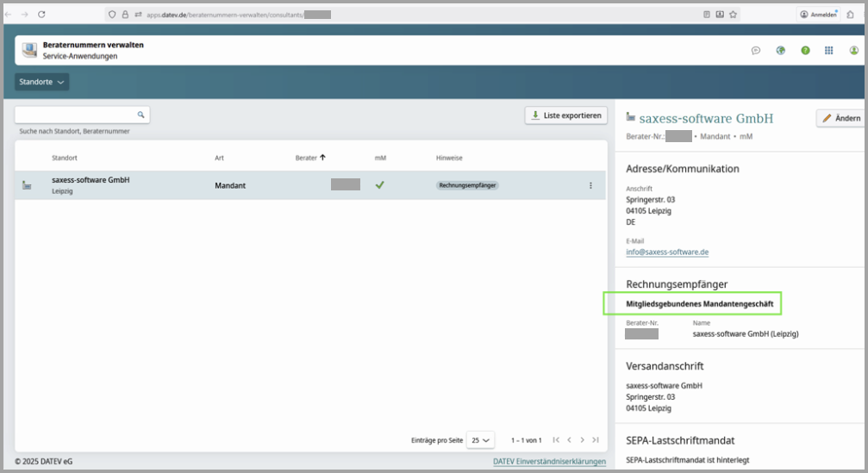Click the magnifier search icon
The height and width of the screenshot is (473, 868).
click(141, 115)
